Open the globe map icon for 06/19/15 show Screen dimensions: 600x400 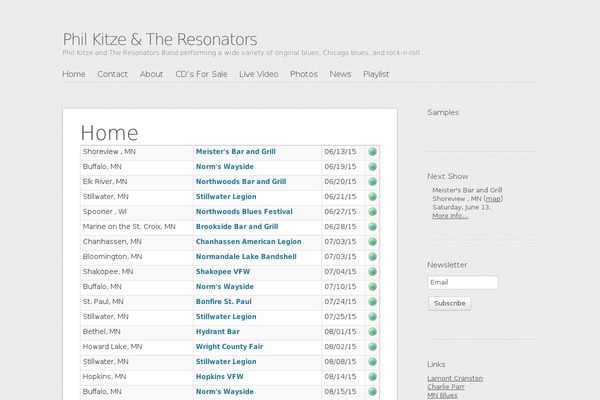pyautogui.click(x=372, y=167)
